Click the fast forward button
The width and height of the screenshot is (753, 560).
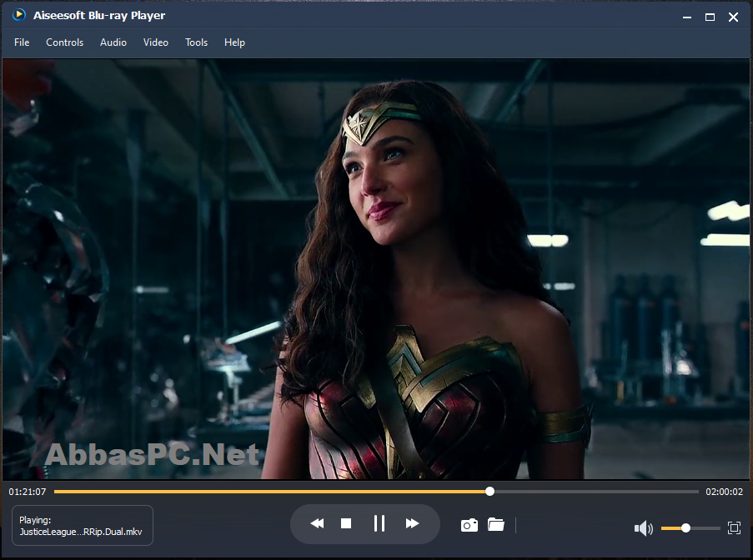coord(412,523)
